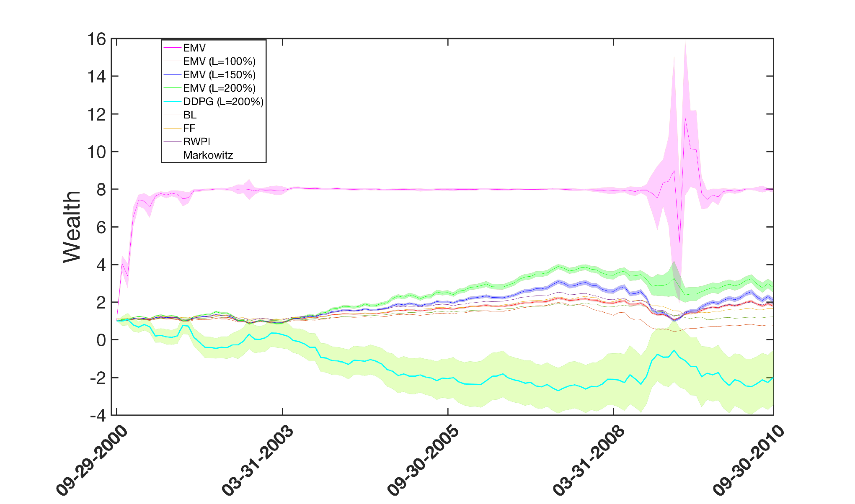Click the y-axis tick label 0
Viewport: 855px width, 504px height.
click(x=101, y=340)
